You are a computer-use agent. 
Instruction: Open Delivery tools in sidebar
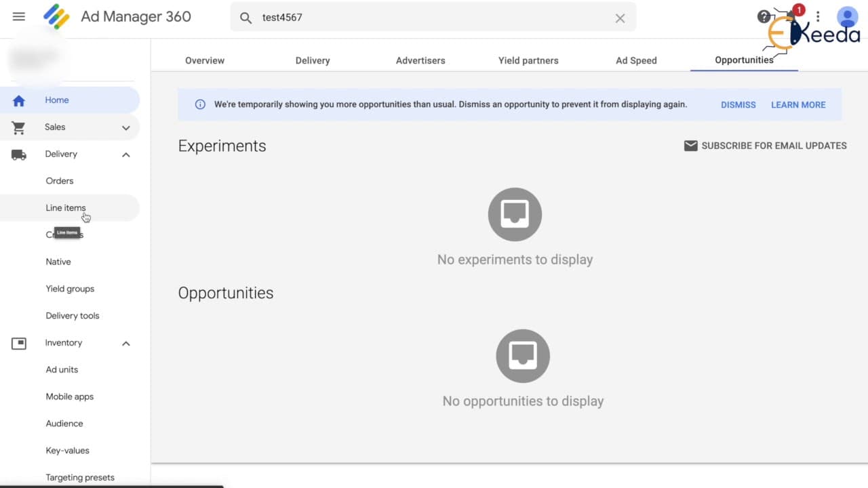[73, 316]
